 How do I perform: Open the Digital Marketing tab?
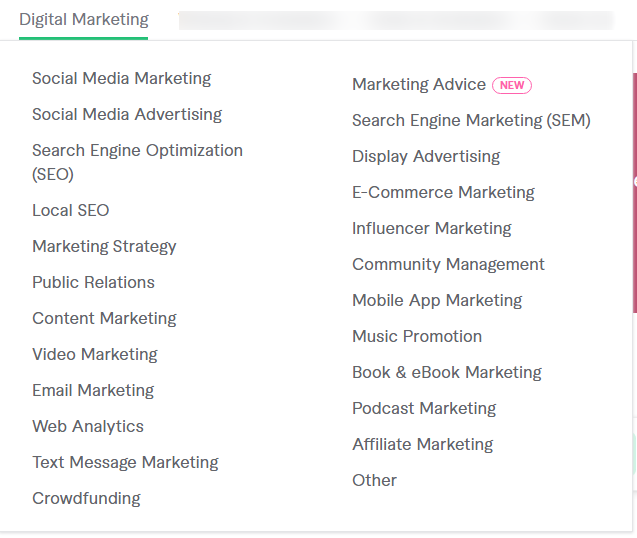(83, 19)
